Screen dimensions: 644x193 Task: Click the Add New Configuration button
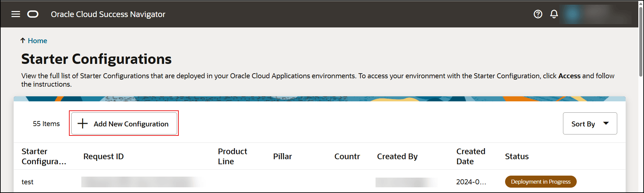click(124, 123)
